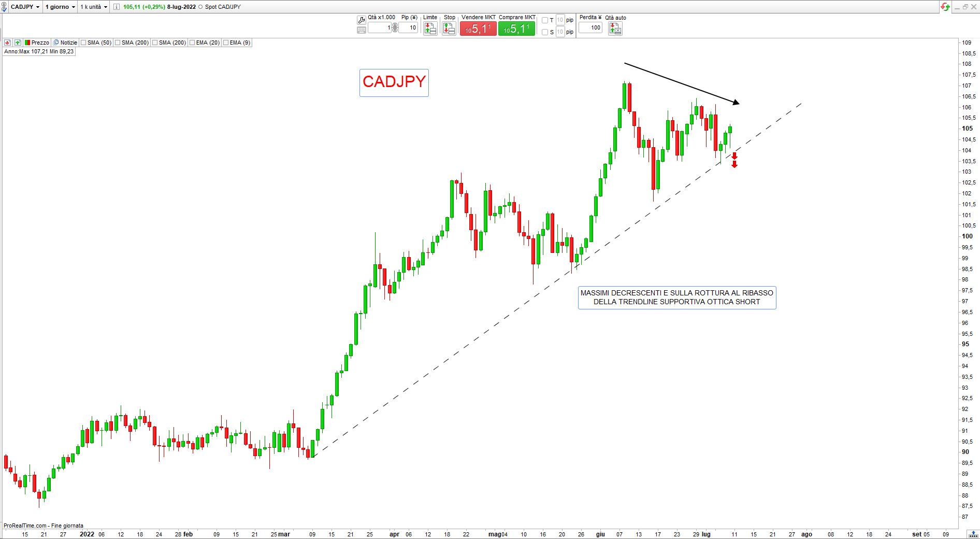This screenshot has height=539, width=980.
Task: Click the '8-lug-2022' date text
Action: [x=181, y=7]
